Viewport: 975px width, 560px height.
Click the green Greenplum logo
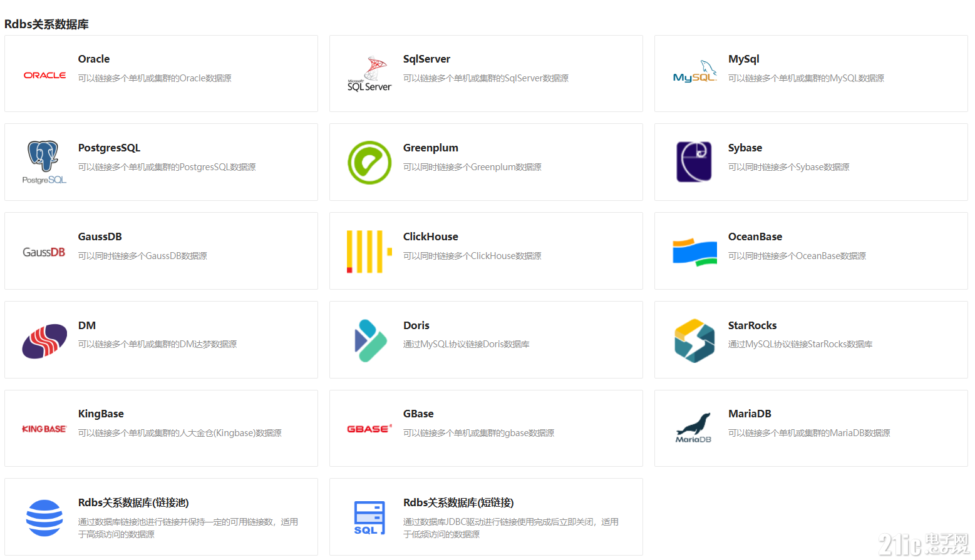pos(369,162)
